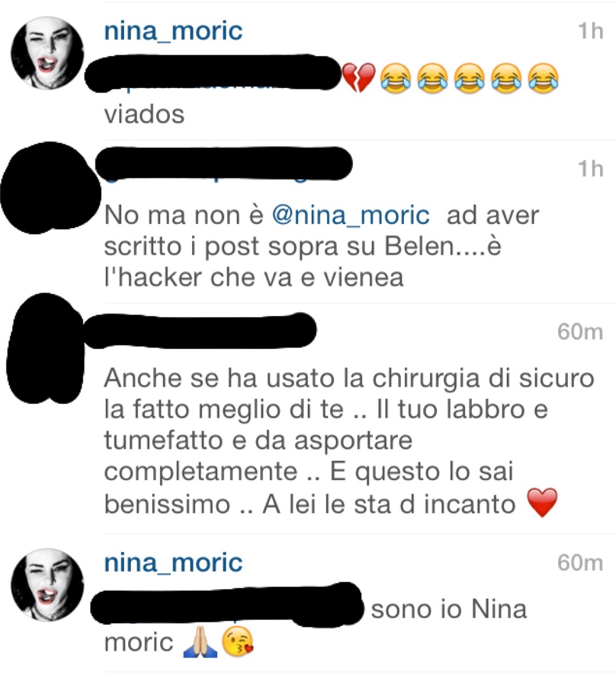Open nina_moric profile picture in first comment

(x=47, y=53)
